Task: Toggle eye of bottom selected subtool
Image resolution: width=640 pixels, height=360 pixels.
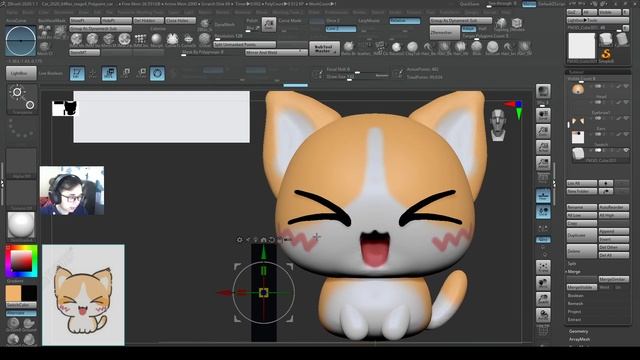Action: (x=626, y=150)
